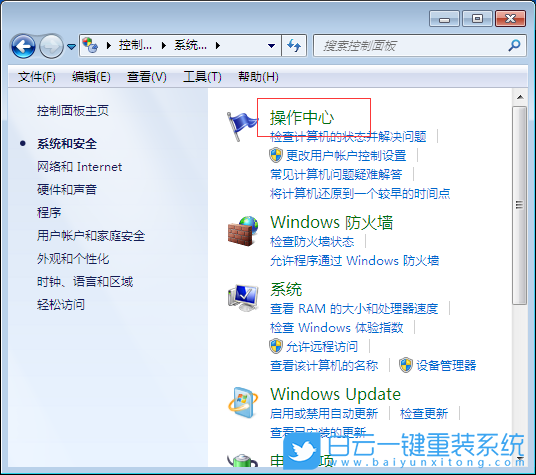Open 常见计算机问题疑难解答 link
Image resolution: width=536 pixels, height=475 pixels.
click(336, 175)
